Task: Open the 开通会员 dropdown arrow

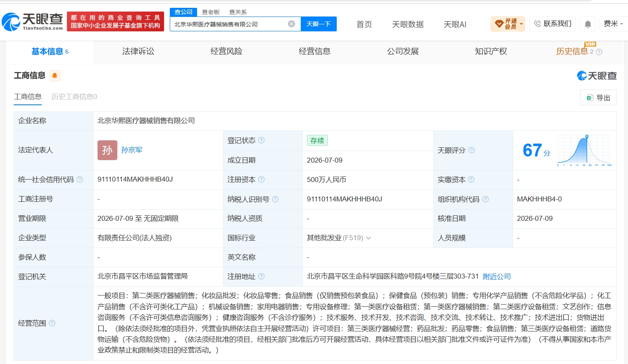Action: pyautogui.click(x=521, y=24)
